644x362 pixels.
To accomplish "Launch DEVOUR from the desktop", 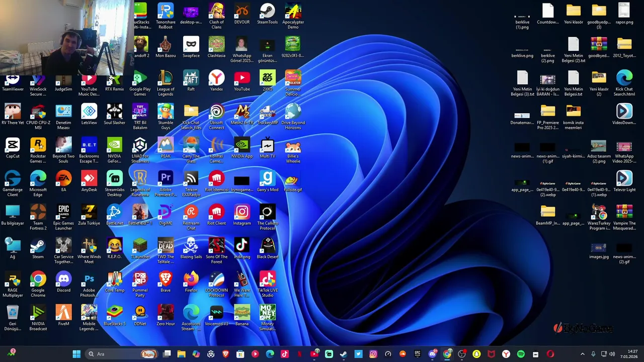I will [x=242, y=14].
